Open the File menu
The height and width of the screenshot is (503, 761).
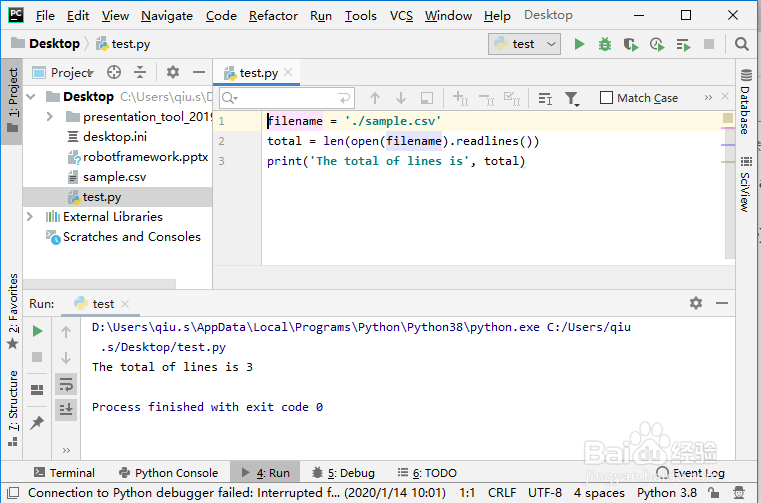pyautogui.click(x=45, y=16)
